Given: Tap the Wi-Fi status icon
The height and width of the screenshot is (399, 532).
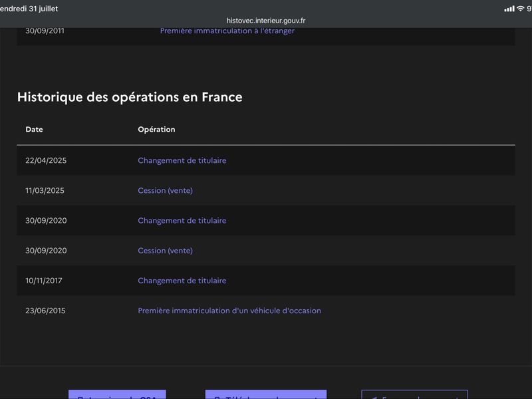Looking at the screenshot, I should tap(520, 9).
